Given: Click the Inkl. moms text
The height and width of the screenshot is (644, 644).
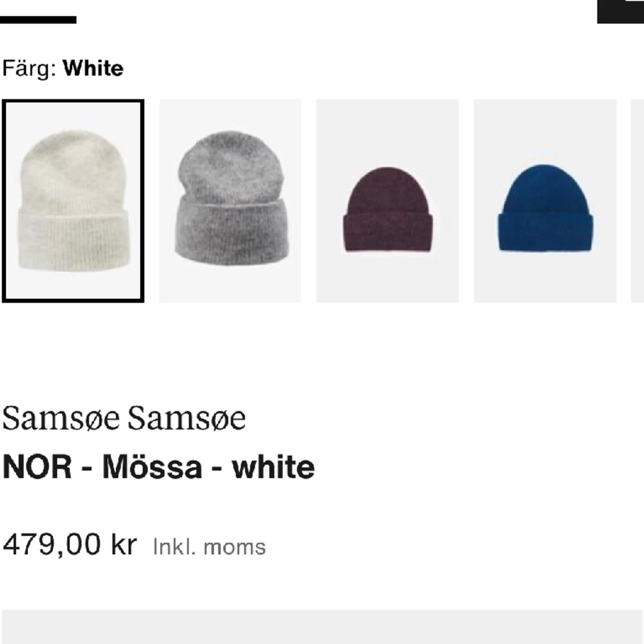Looking at the screenshot, I should pos(208,547).
